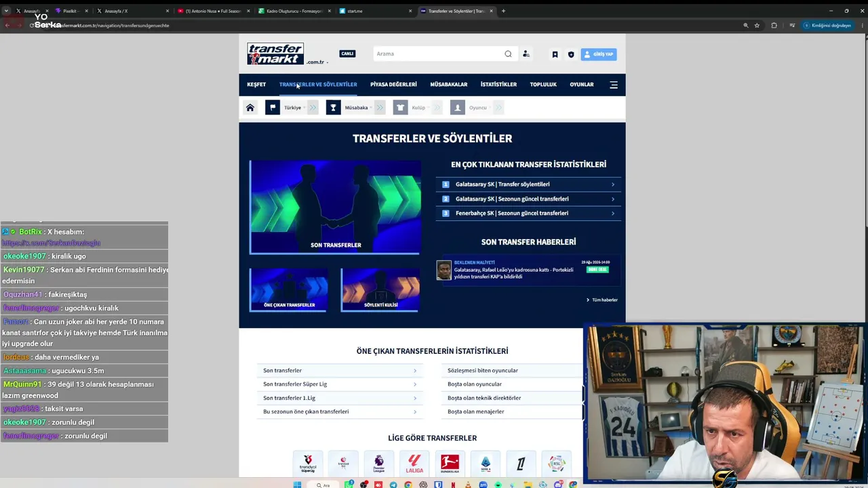This screenshot has height=488, width=868.
Task: Open Bundesliga transfers logo
Action: [x=450, y=464]
